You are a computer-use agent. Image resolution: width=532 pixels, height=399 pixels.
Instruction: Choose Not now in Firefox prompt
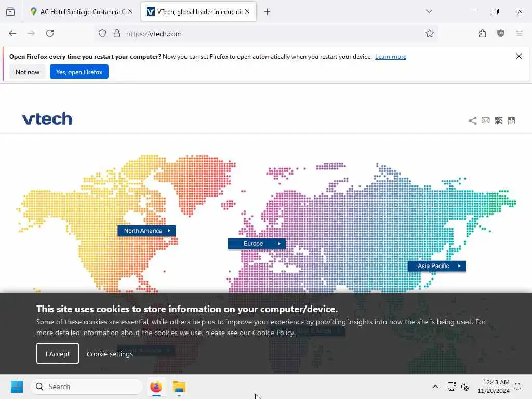pos(28,72)
